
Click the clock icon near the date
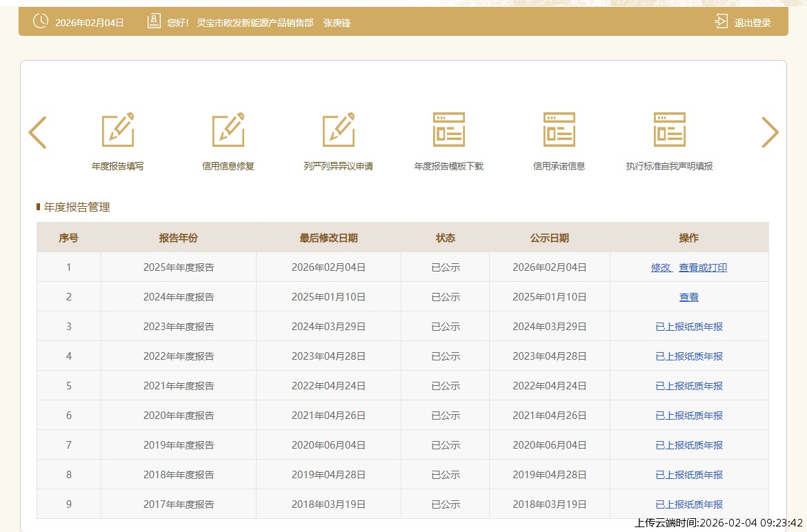click(41, 22)
